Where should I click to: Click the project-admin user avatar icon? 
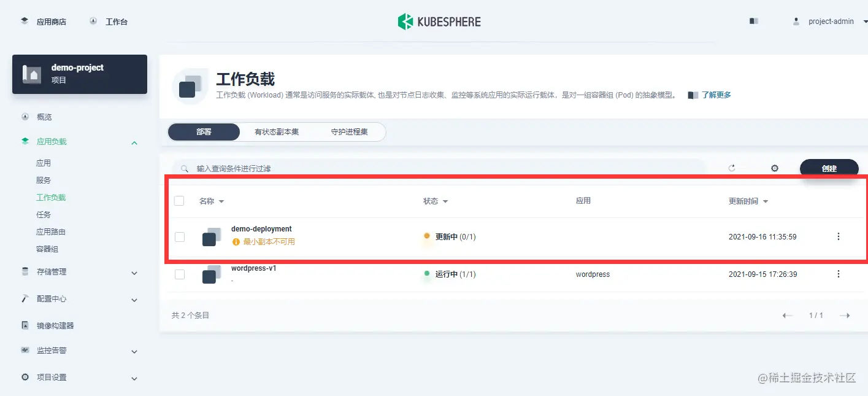pos(796,21)
